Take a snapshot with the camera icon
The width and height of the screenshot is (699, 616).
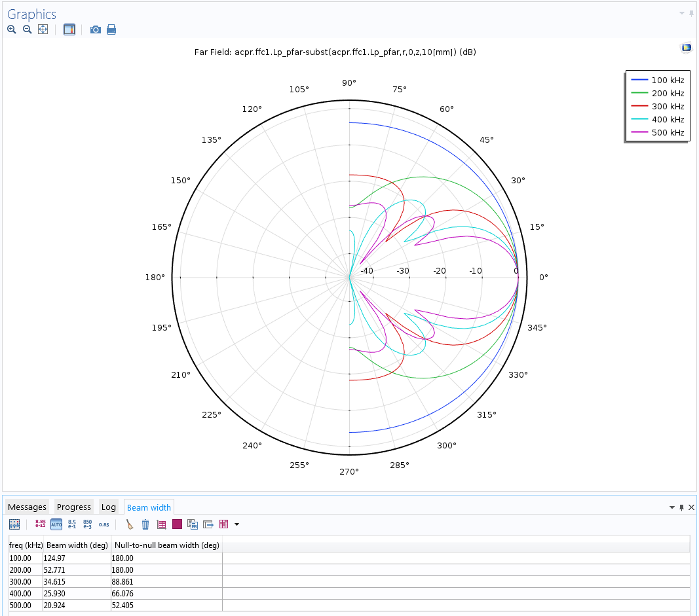96,29
